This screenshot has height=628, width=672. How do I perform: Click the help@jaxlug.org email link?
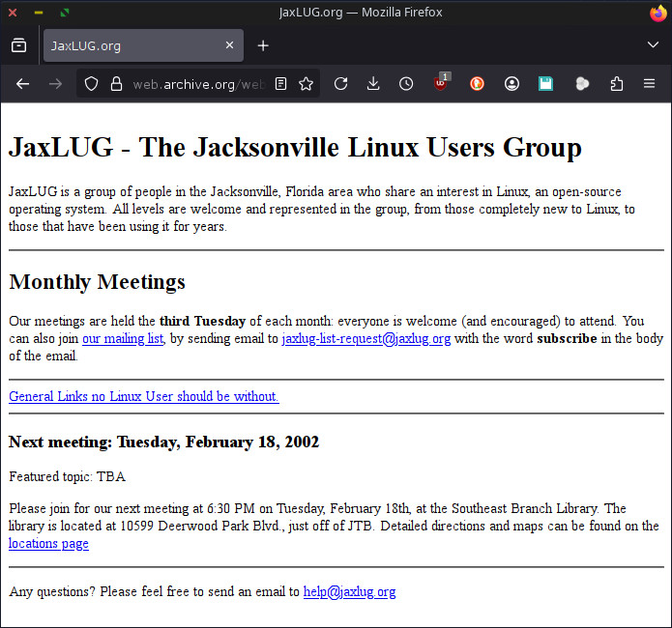coord(349,591)
